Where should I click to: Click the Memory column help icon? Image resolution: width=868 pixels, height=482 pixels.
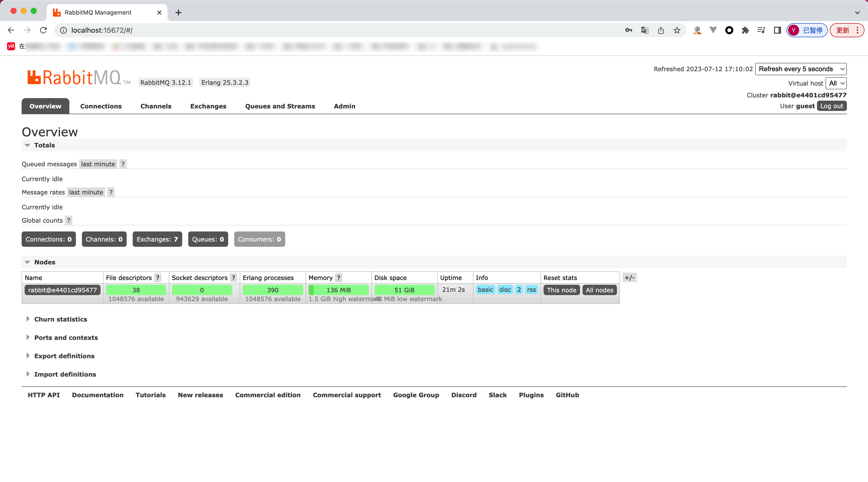coord(339,277)
